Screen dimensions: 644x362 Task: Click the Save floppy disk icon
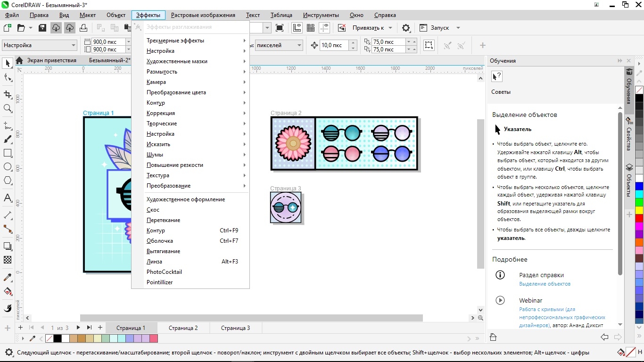[x=42, y=28]
